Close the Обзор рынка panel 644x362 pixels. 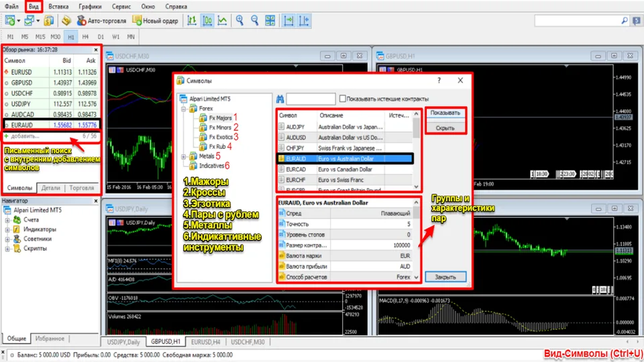pyautogui.click(x=96, y=50)
